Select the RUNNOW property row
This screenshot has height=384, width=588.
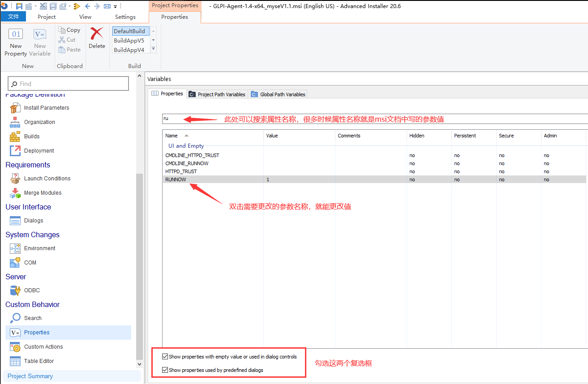(374, 179)
